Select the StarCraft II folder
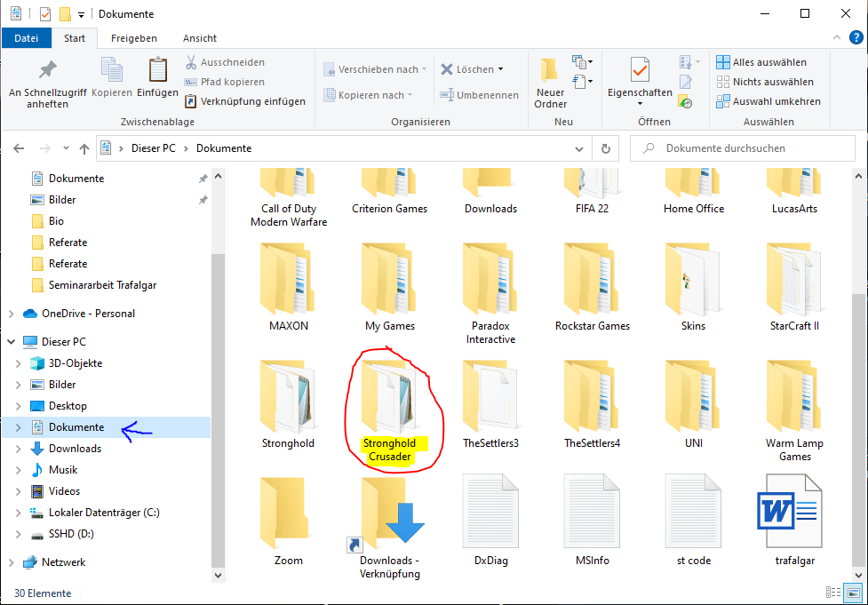868x605 pixels. 795,287
